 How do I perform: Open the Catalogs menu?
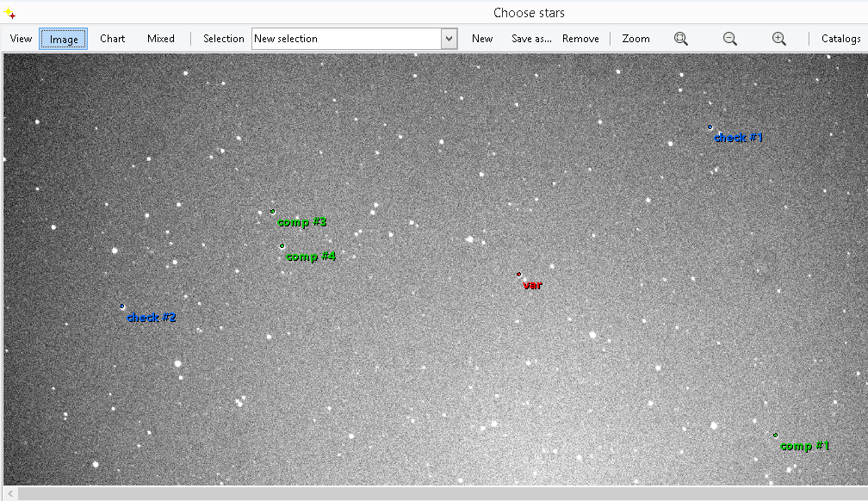coord(840,39)
